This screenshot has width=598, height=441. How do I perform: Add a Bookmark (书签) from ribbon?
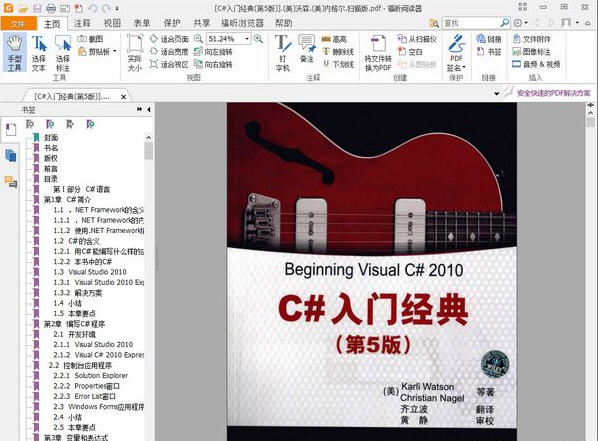tap(489, 52)
